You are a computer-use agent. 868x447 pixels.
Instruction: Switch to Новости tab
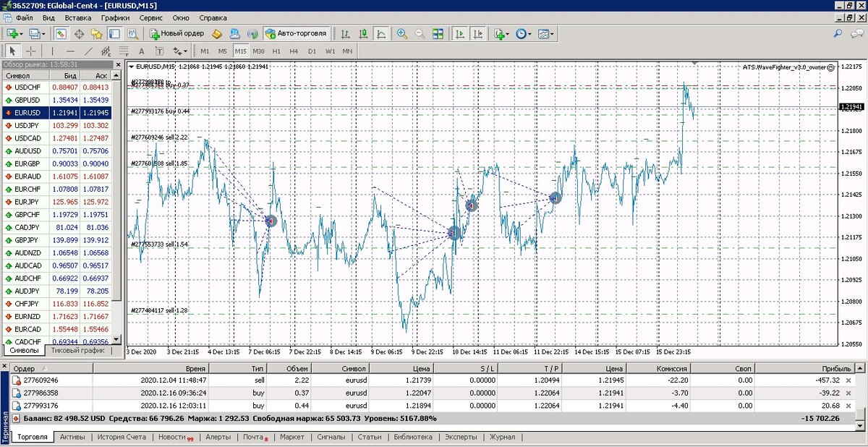pos(175,437)
